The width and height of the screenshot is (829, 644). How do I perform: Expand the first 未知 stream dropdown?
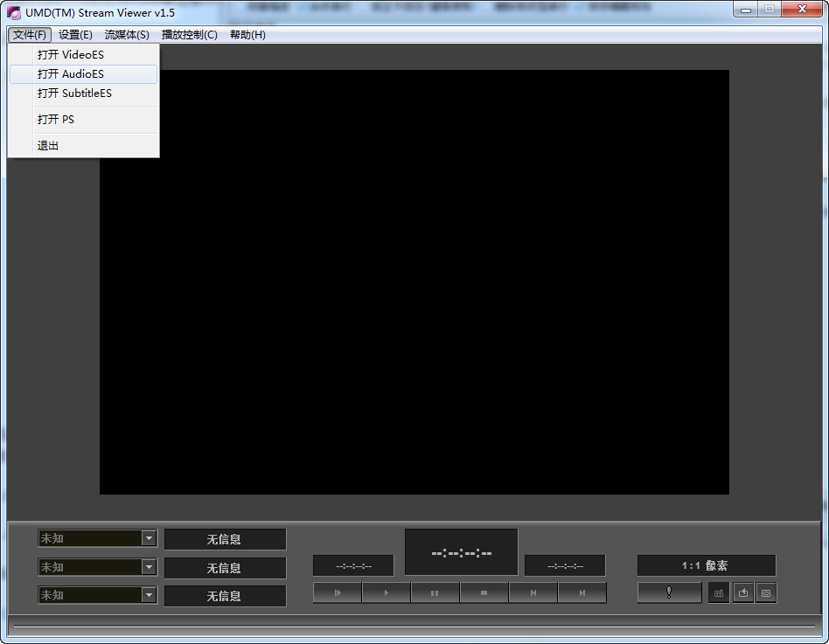pos(149,539)
